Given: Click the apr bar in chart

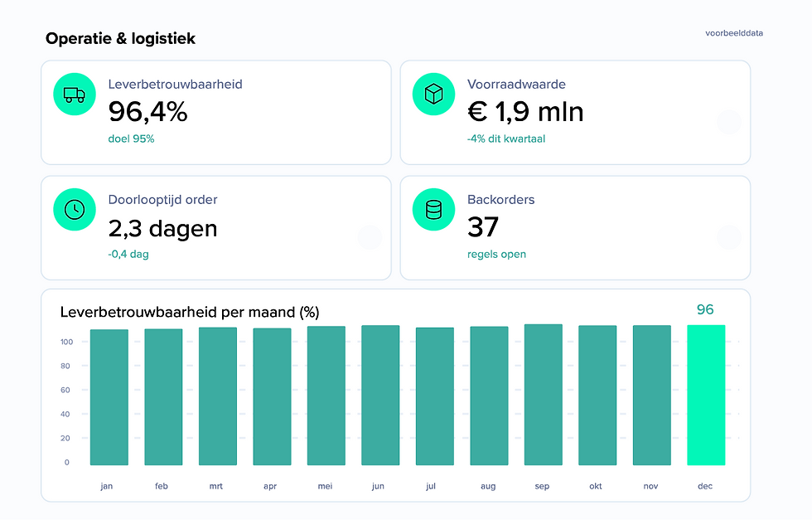Looking at the screenshot, I should pos(272,396).
